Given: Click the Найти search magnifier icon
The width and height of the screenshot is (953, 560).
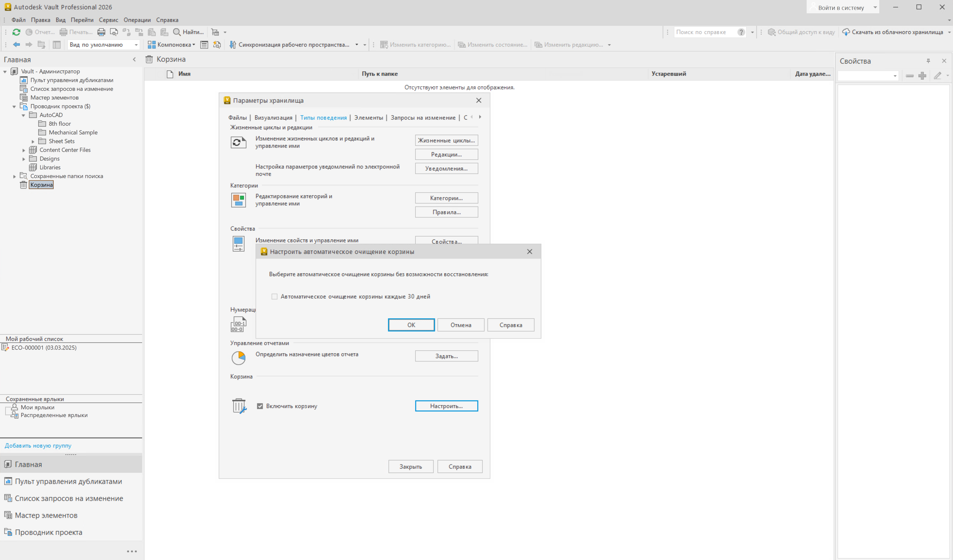Looking at the screenshot, I should (x=177, y=32).
